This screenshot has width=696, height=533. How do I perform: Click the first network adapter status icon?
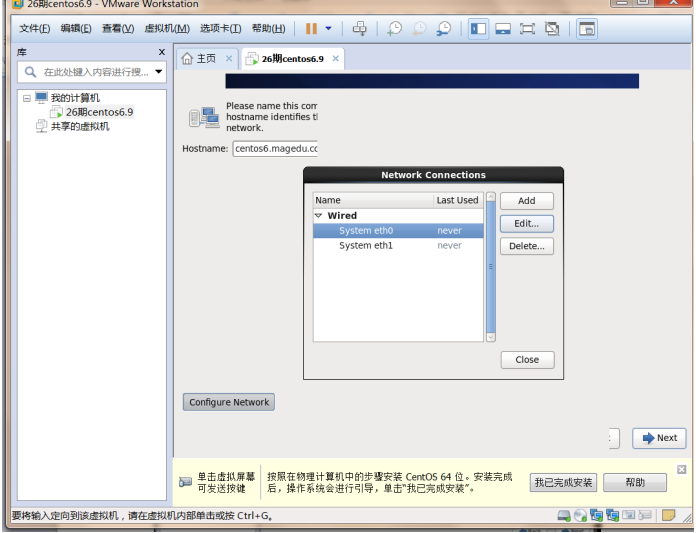pos(596,515)
